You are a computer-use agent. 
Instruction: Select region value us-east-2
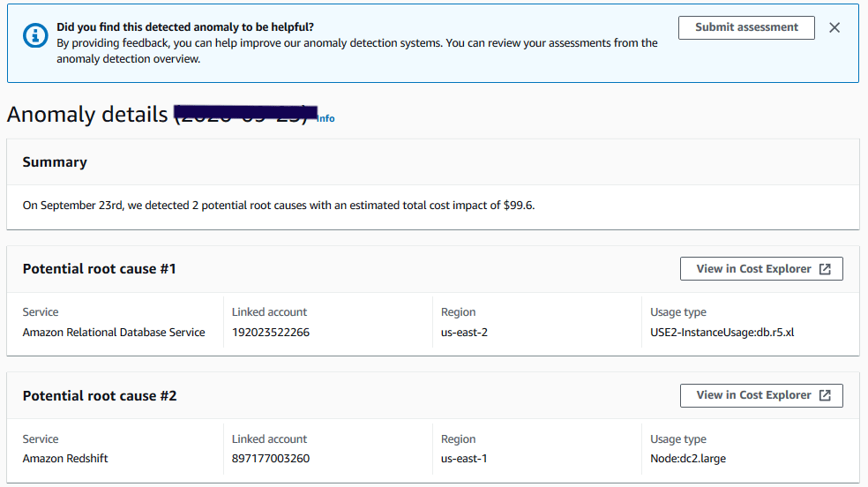pos(465,333)
